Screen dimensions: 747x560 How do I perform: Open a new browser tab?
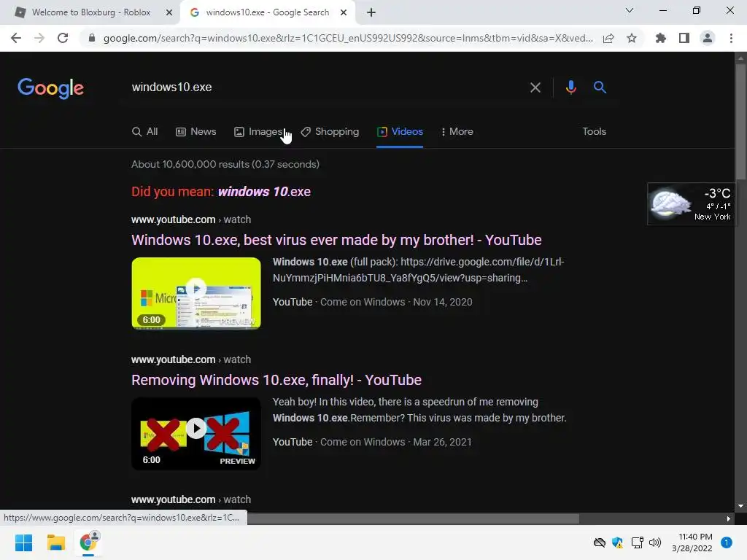click(371, 12)
